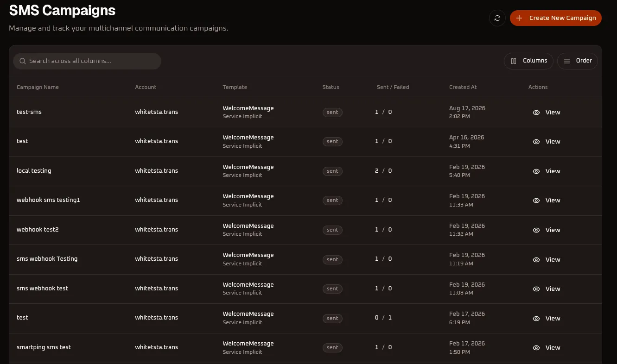This screenshot has width=617, height=364.
Task: Select the local testing campaign name
Action: pyautogui.click(x=34, y=171)
